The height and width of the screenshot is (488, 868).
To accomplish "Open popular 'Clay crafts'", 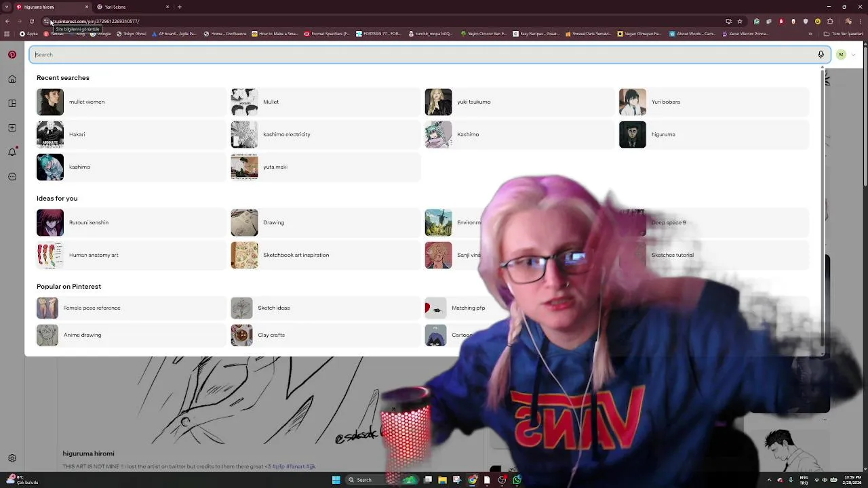I will [x=325, y=335].
